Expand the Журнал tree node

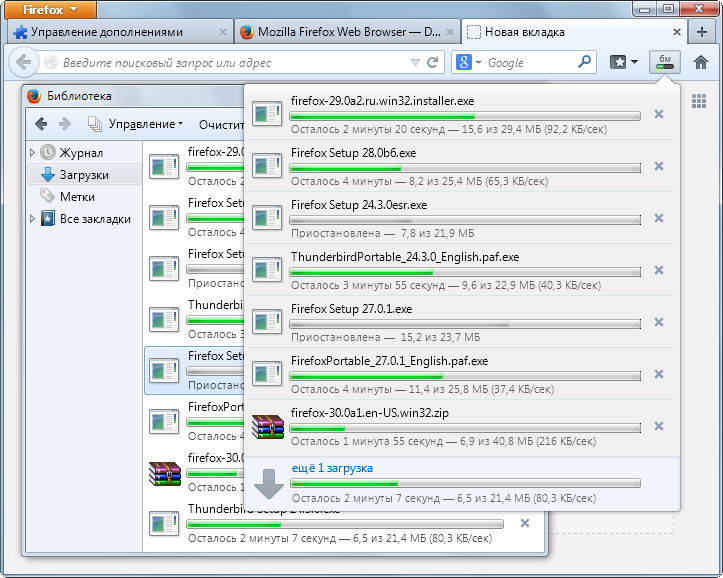(32, 153)
